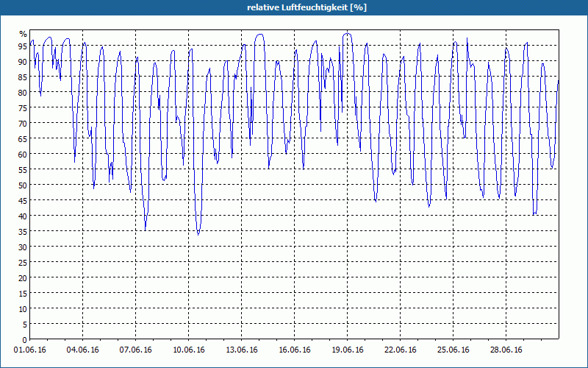Select the 60 y-axis value
The height and width of the screenshot is (368, 588).
click(x=23, y=154)
